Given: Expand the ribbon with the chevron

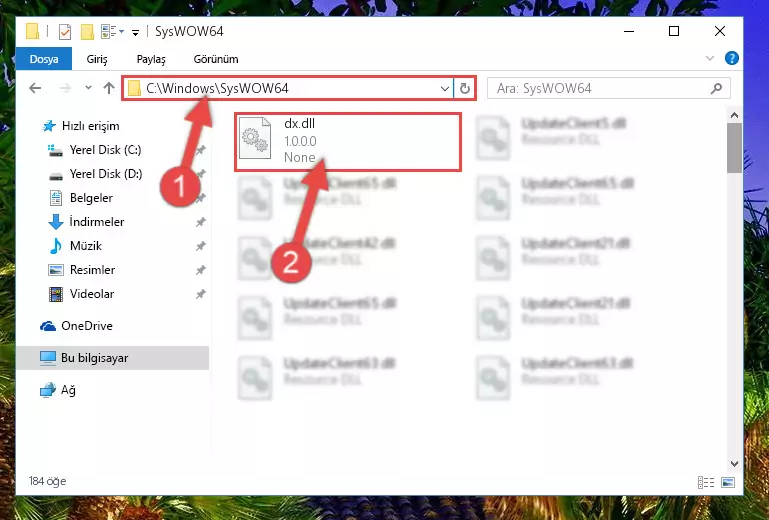Looking at the screenshot, I should tap(710, 58).
